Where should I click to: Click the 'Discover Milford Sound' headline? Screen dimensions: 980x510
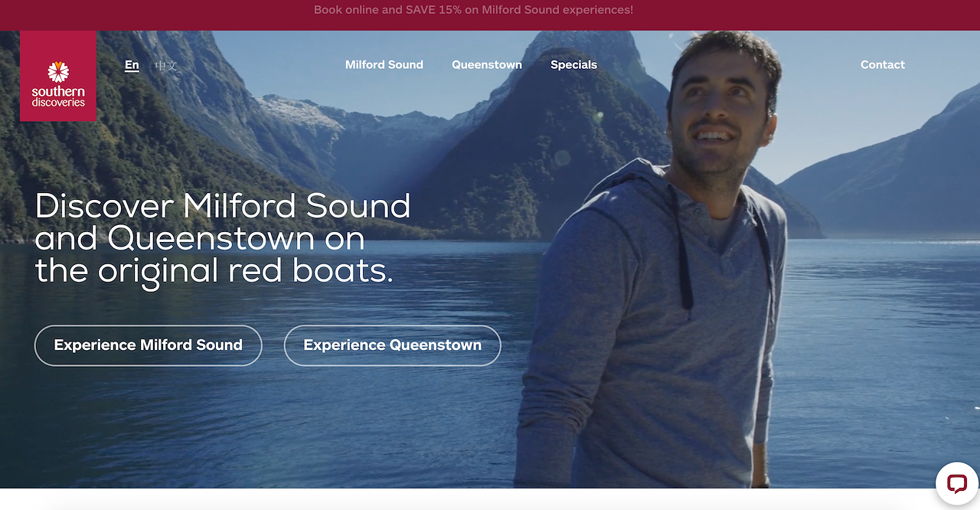(x=223, y=207)
